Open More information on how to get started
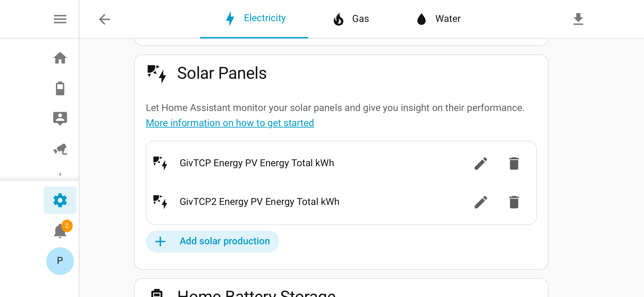 click(x=230, y=123)
